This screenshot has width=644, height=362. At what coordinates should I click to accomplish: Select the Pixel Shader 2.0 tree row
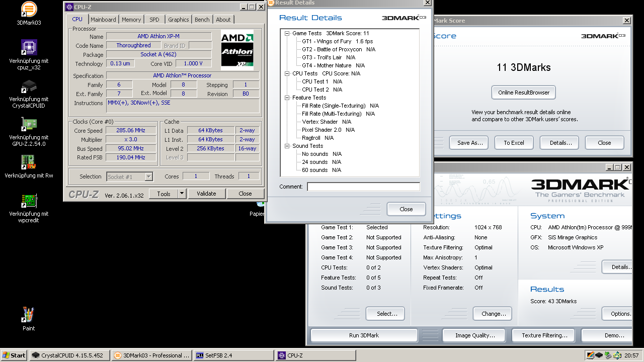coord(328,130)
